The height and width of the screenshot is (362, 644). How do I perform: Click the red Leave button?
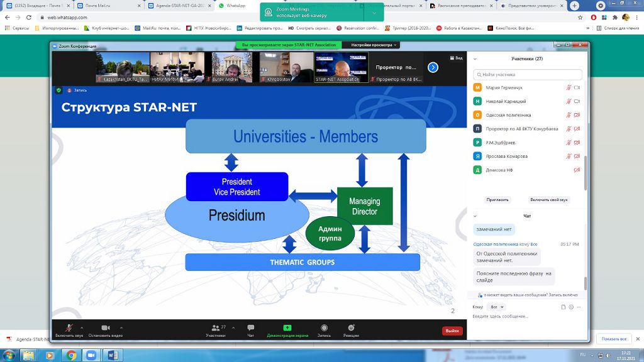(x=452, y=331)
